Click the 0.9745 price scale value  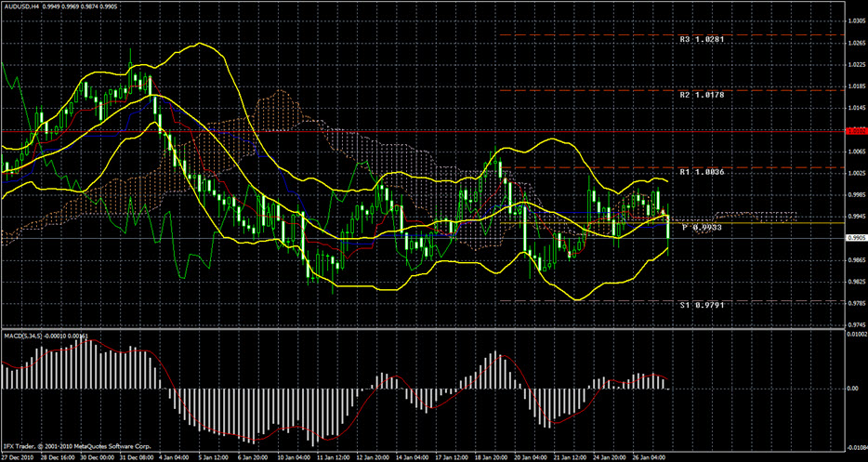(856, 324)
